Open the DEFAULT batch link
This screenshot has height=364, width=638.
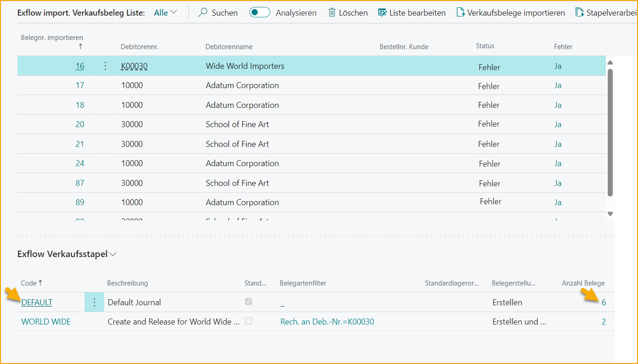tap(37, 302)
